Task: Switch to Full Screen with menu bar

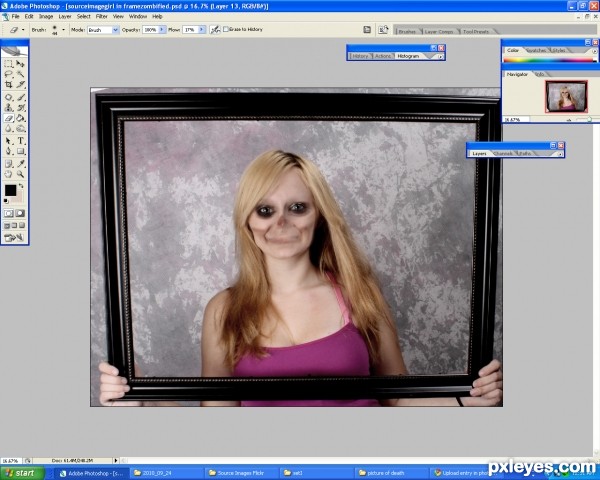Action: [x=14, y=225]
